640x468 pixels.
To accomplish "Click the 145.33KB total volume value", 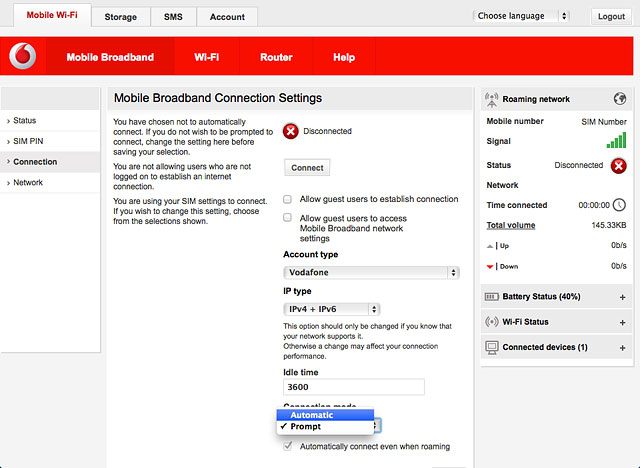I will (x=609, y=225).
